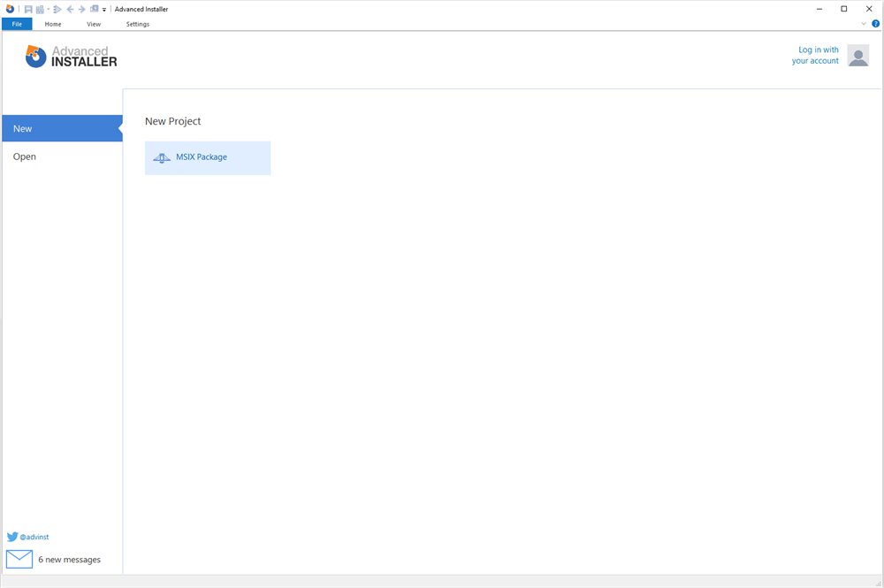Select New in the left sidebar
Screen dimensions: 884x588
click(62, 128)
